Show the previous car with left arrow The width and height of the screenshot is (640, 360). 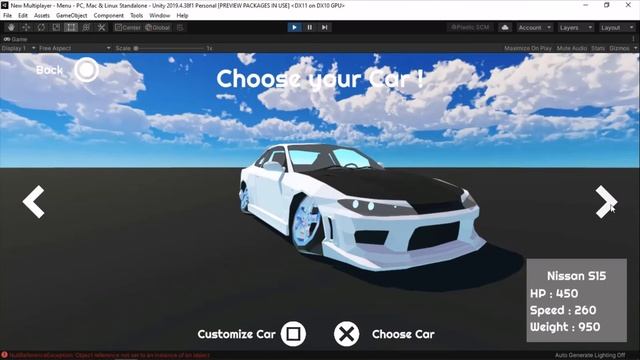[x=33, y=202]
